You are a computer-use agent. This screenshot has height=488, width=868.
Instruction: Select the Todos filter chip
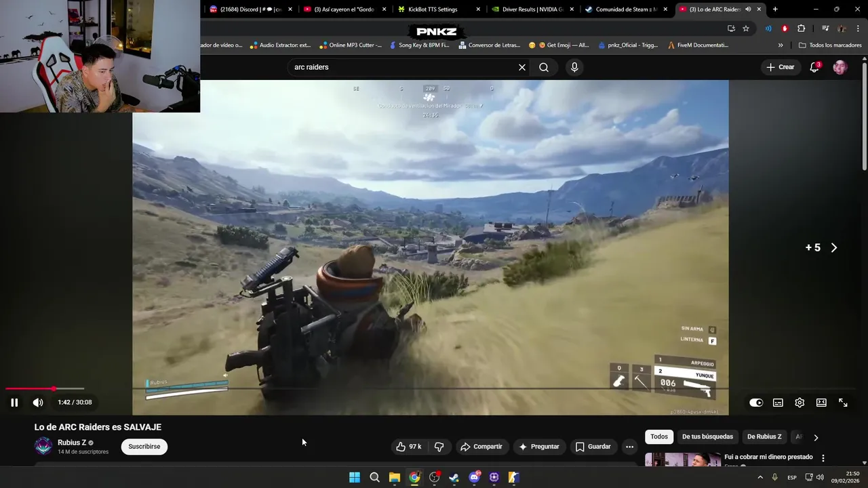coord(659,436)
